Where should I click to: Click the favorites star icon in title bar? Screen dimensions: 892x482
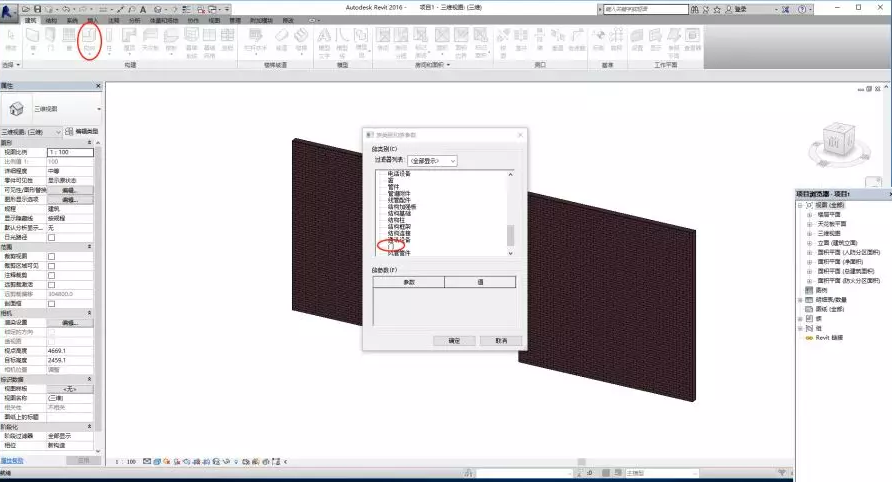click(717, 9)
